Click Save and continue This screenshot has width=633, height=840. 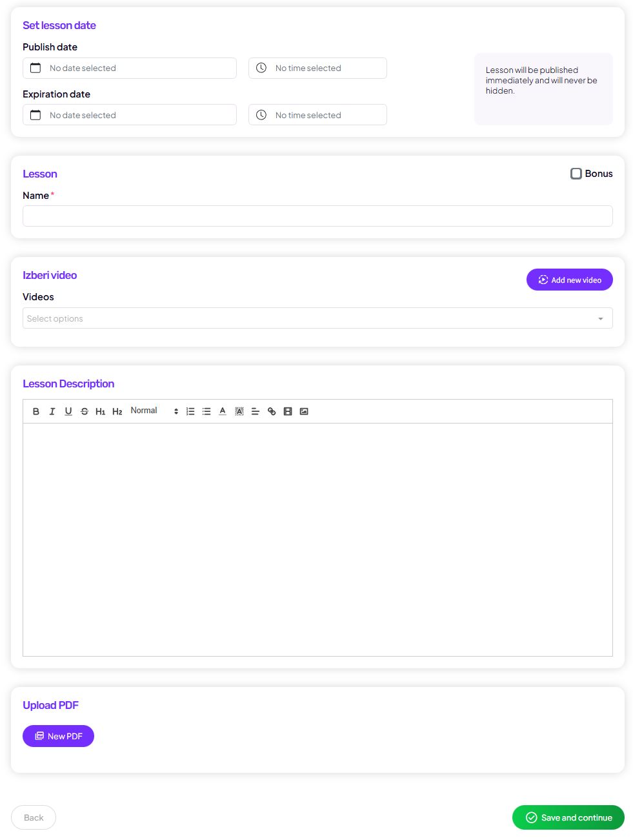(568, 817)
